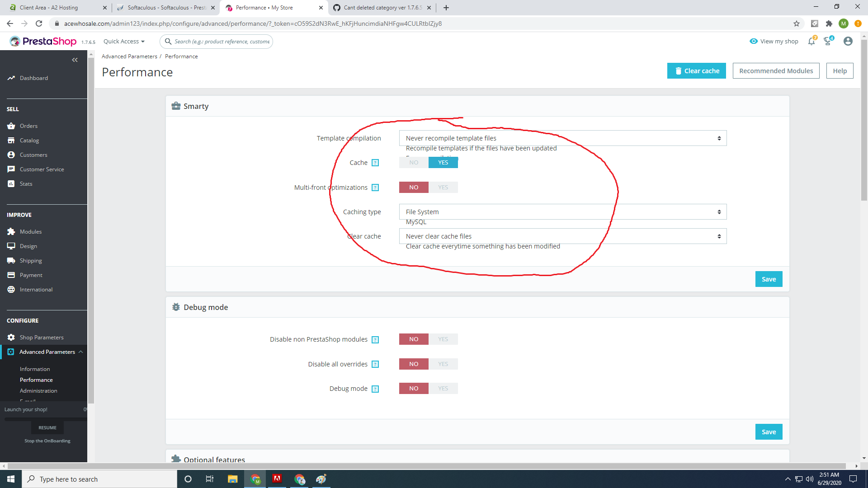This screenshot has width=868, height=488.
Task: Click the Chrome bookmark star icon
Action: tap(796, 23)
